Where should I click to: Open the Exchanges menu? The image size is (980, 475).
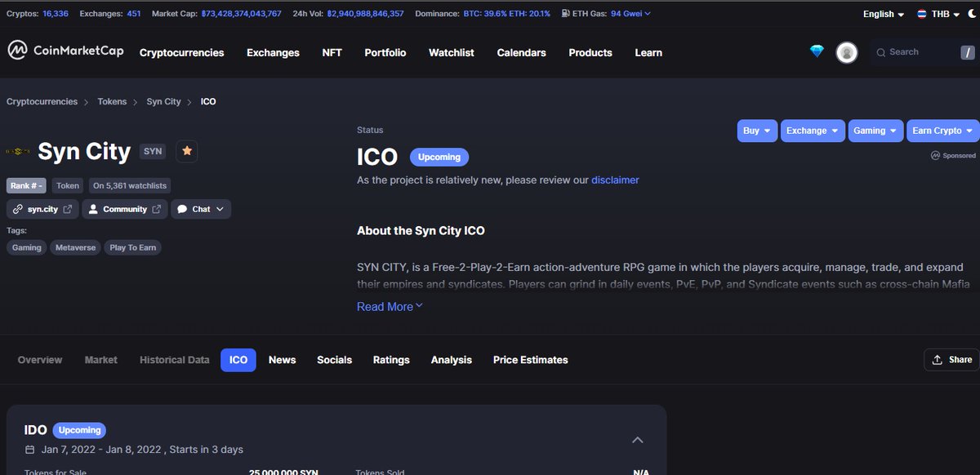(x=273, y=52)
